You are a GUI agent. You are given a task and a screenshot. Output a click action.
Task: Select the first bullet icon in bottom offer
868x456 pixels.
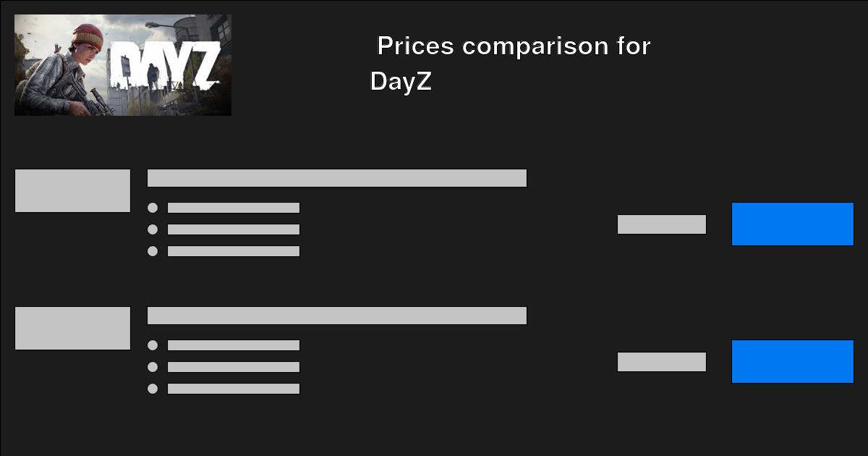point(153,345)
